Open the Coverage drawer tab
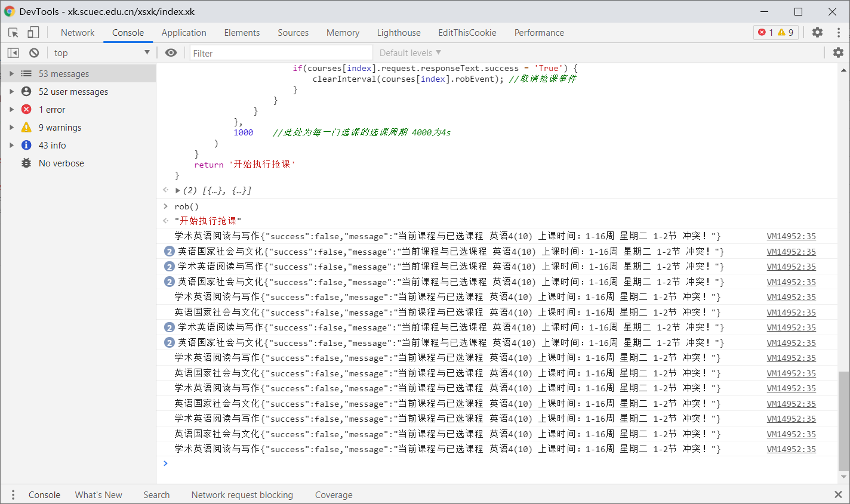850x504 pixels. pos(334,495)
